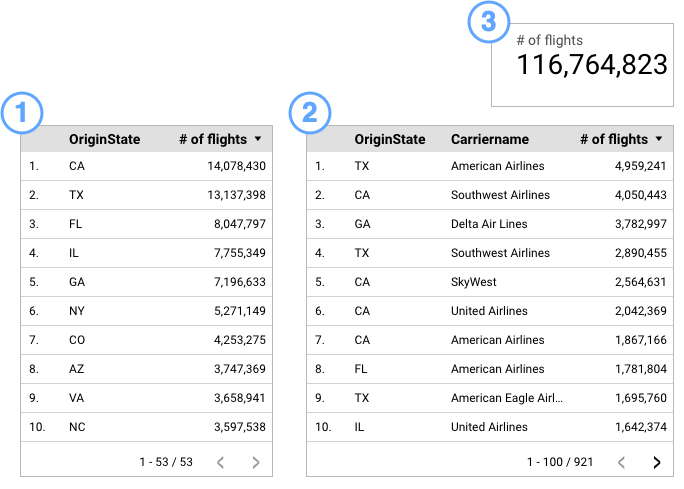Sort second table by # of flights arrow
Image resolution: width=684 pixels, height=489 pixels.
point(659,140)
